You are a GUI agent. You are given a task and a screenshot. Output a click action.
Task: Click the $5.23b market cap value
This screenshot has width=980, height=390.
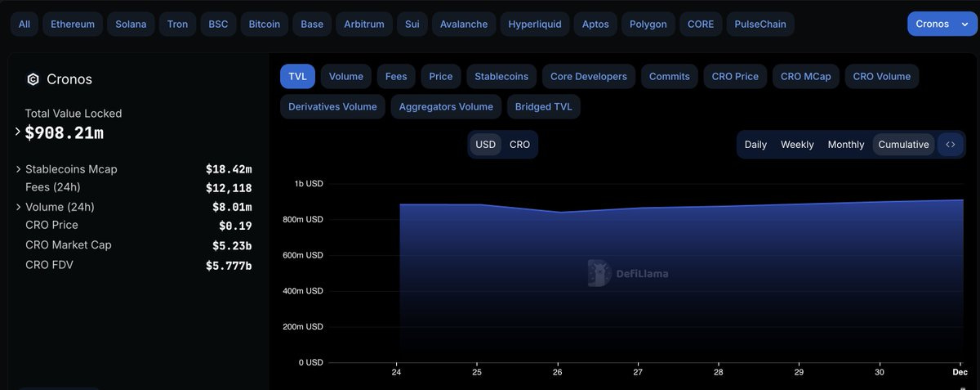point(232,245)
